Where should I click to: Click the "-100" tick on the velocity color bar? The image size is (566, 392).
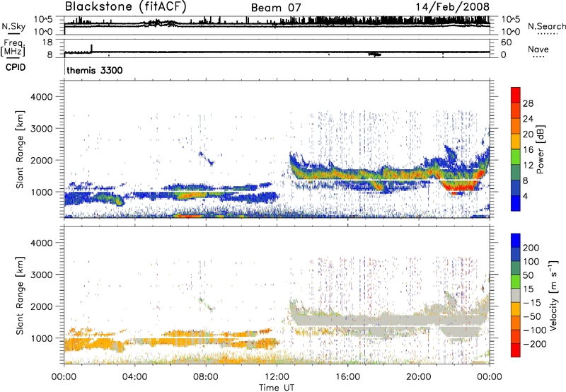pos(535,330)
